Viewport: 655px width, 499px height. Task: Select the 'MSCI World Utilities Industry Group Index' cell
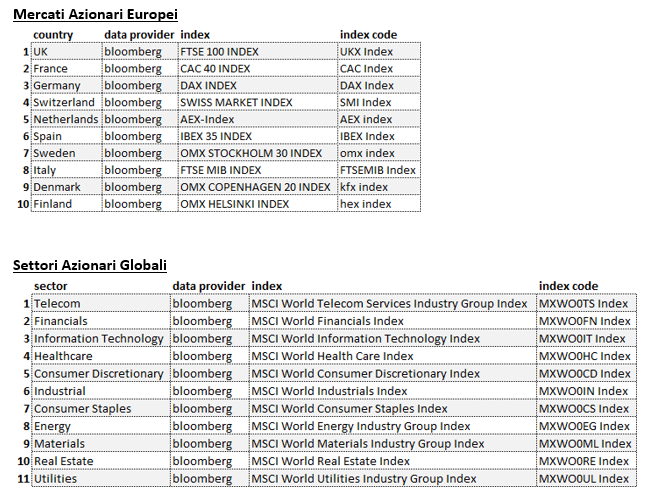pyautogui.click(x=393, y=479)
